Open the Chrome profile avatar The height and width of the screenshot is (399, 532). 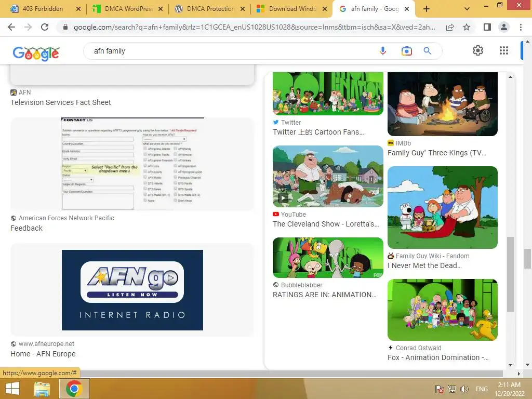[504, 27]
